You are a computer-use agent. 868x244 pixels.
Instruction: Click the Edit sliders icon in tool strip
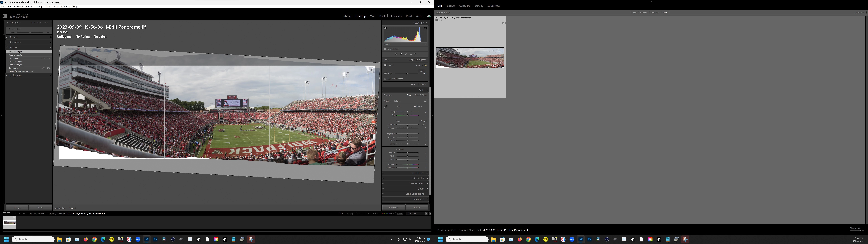point(396,54)
